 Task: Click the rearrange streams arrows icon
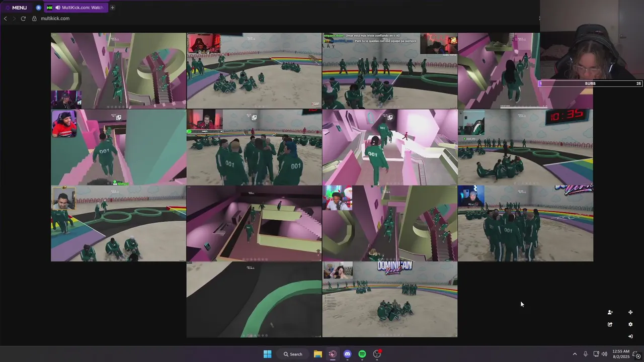(x=630, y=312)
